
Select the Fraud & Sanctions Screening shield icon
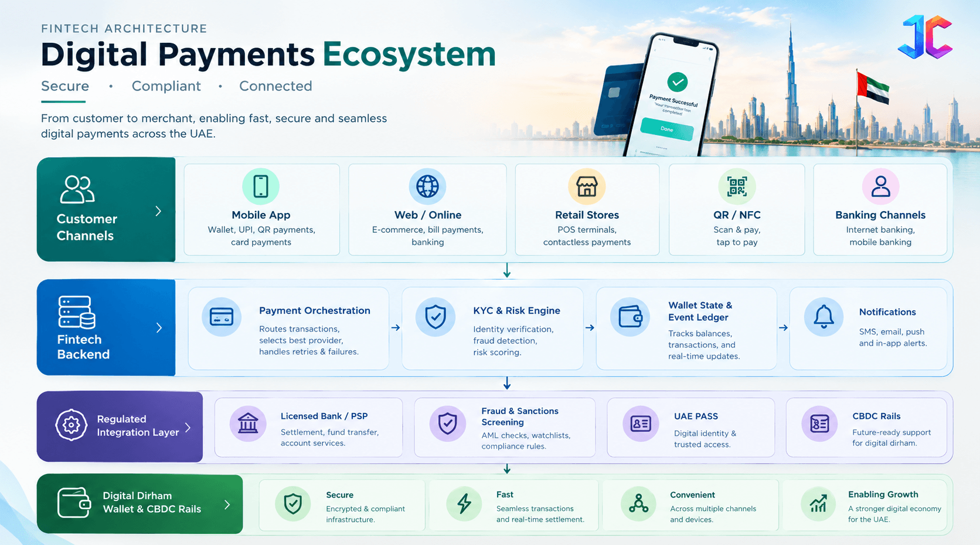(448, 423)
